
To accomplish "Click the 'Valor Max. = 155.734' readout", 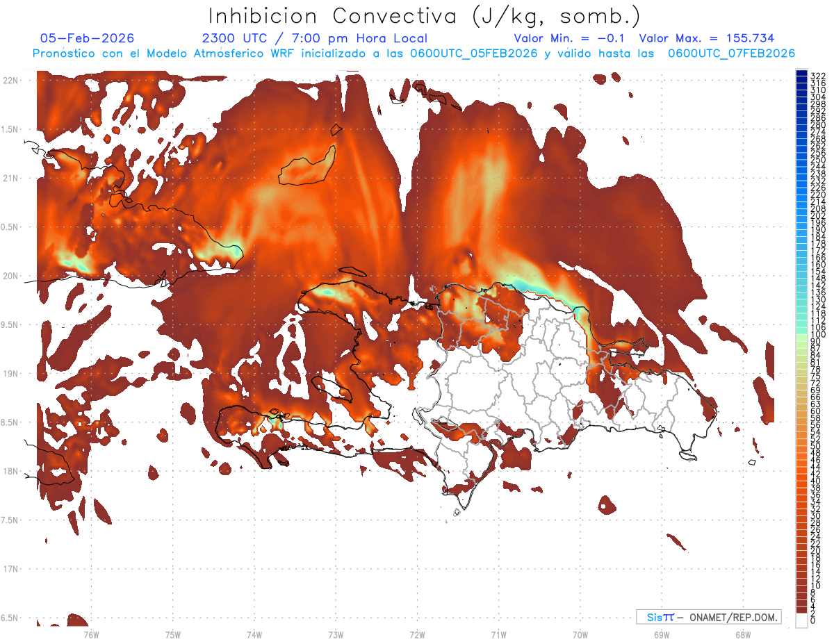I will pyautogui.click(x=707, y=38).
